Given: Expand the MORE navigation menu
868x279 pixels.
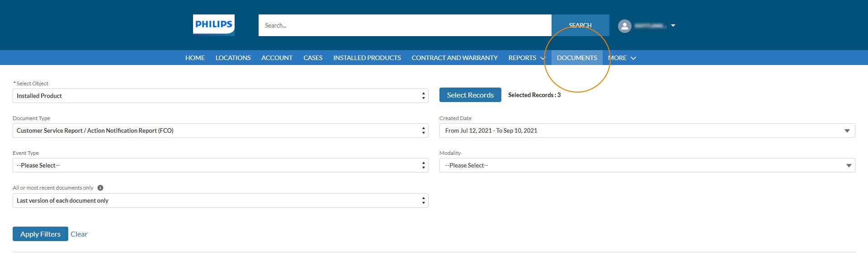Looking at the screenshot, I should (622, 58).
